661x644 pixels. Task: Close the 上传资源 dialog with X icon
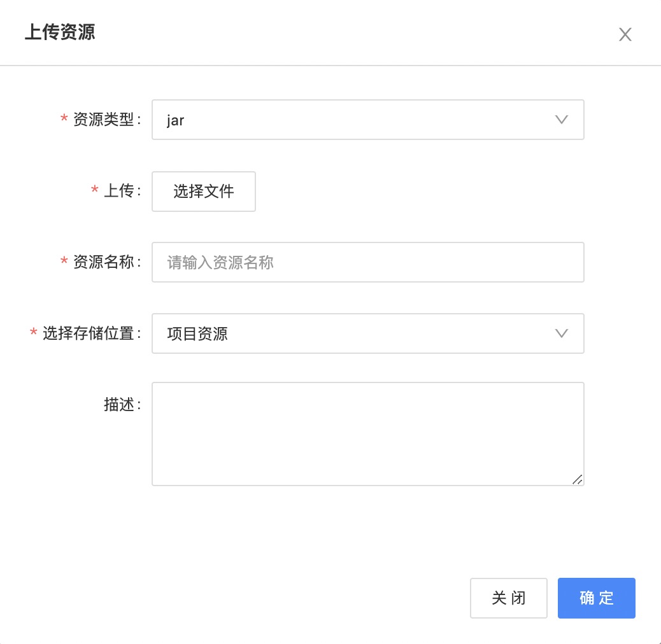(625, 34)
